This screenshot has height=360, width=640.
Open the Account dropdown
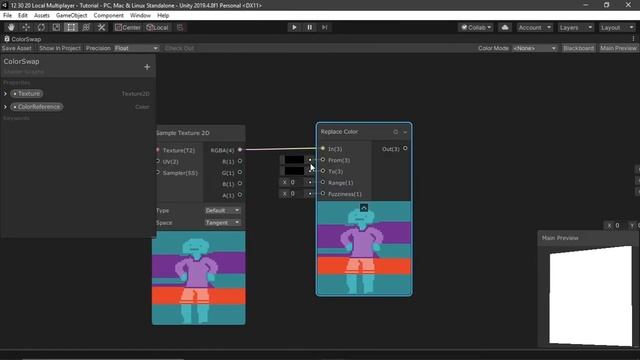point(535,27)
